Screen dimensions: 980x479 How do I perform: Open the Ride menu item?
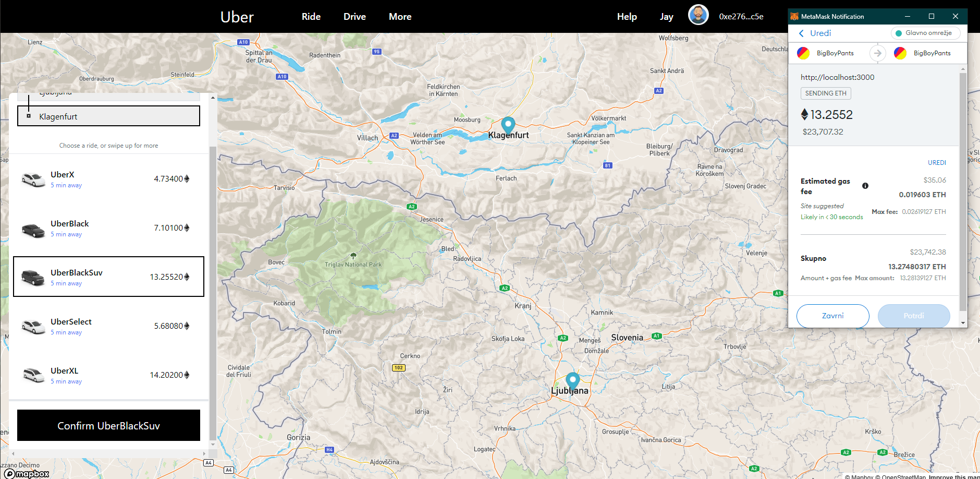(x=311, y=17)
